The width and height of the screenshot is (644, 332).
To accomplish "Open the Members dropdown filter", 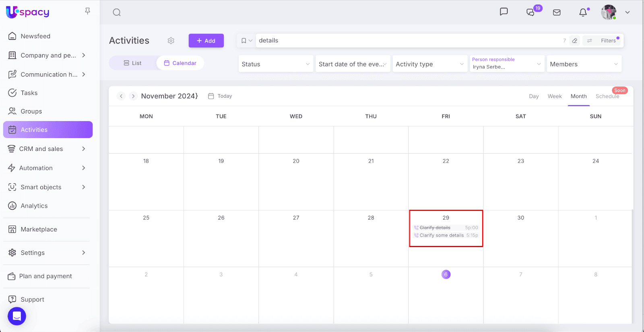I will (584, 64).
